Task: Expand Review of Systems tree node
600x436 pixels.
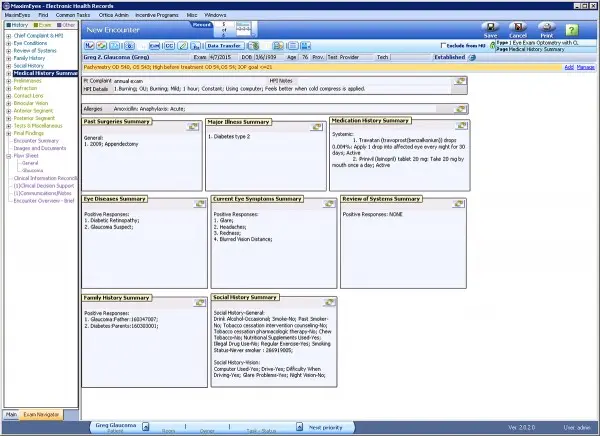Action: point(8,51)
